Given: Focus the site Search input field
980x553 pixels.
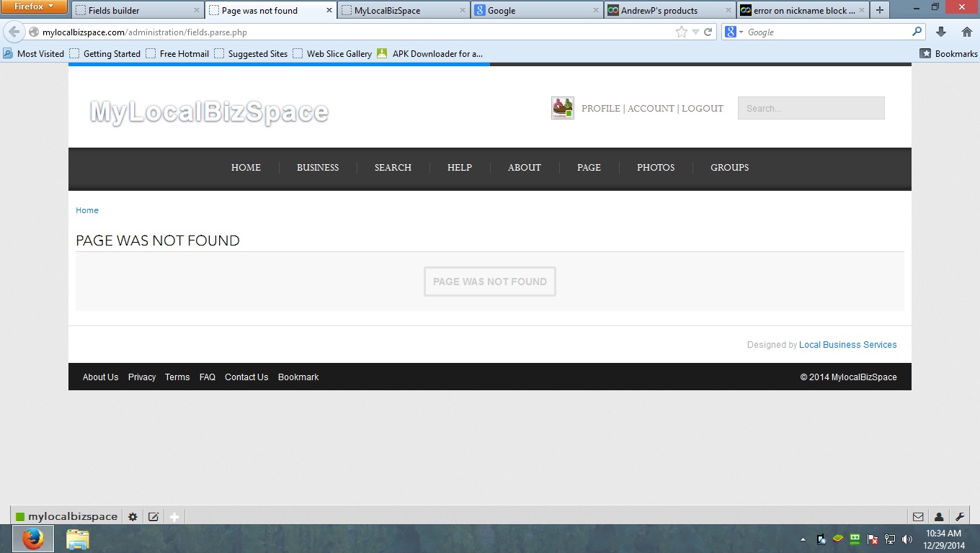Looking at the screenshot, I should 811,108.
